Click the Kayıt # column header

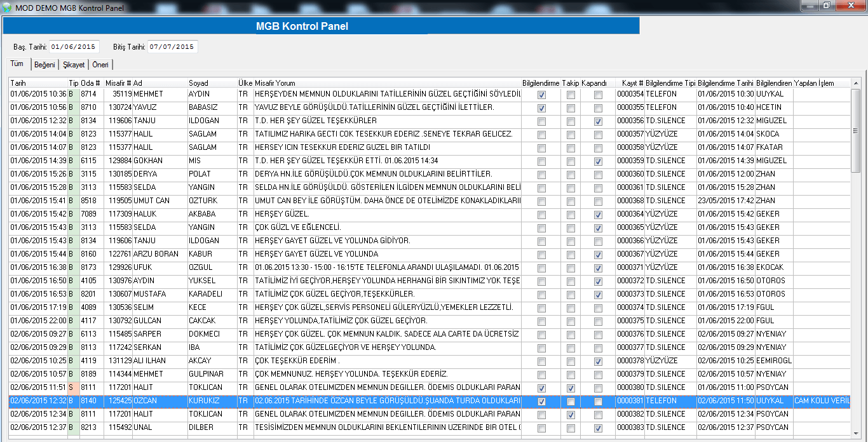(632, 83)
